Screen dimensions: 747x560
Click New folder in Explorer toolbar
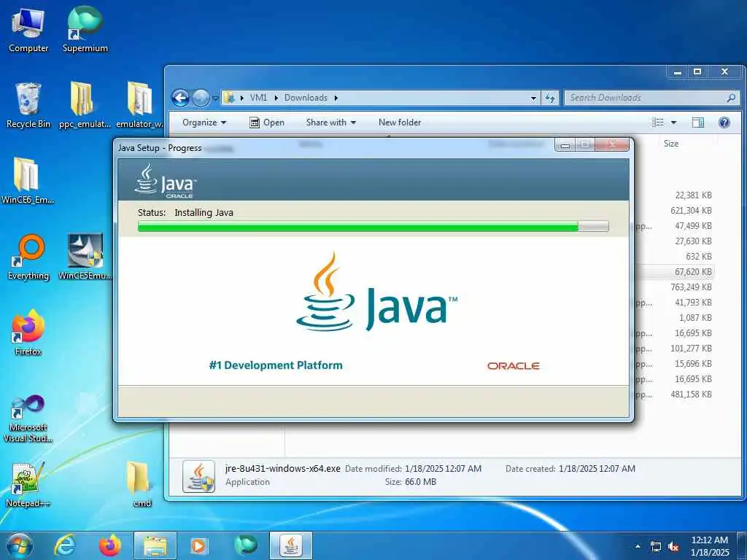click(x=400, y=122)
